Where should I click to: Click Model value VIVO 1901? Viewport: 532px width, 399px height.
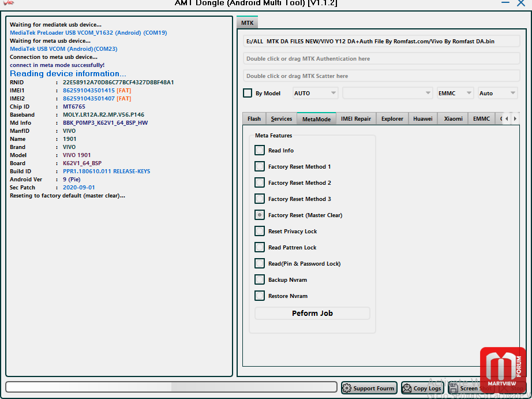(x=77, y=155)
